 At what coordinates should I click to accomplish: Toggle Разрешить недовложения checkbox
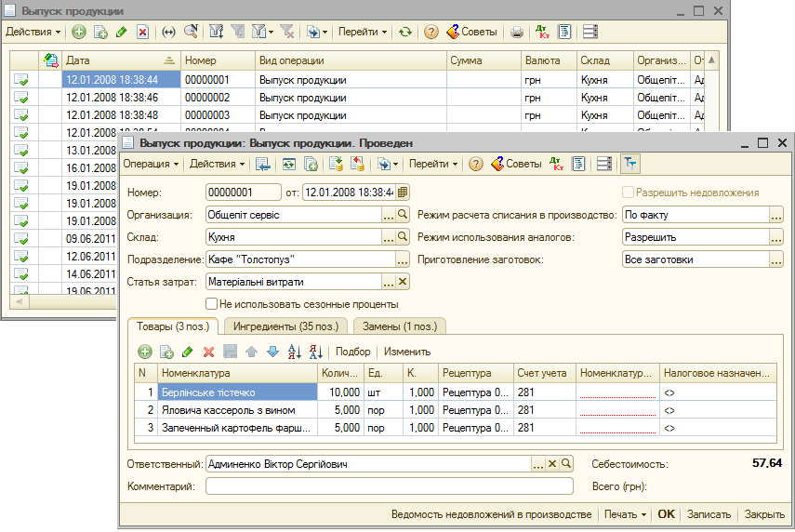[628, 193]
